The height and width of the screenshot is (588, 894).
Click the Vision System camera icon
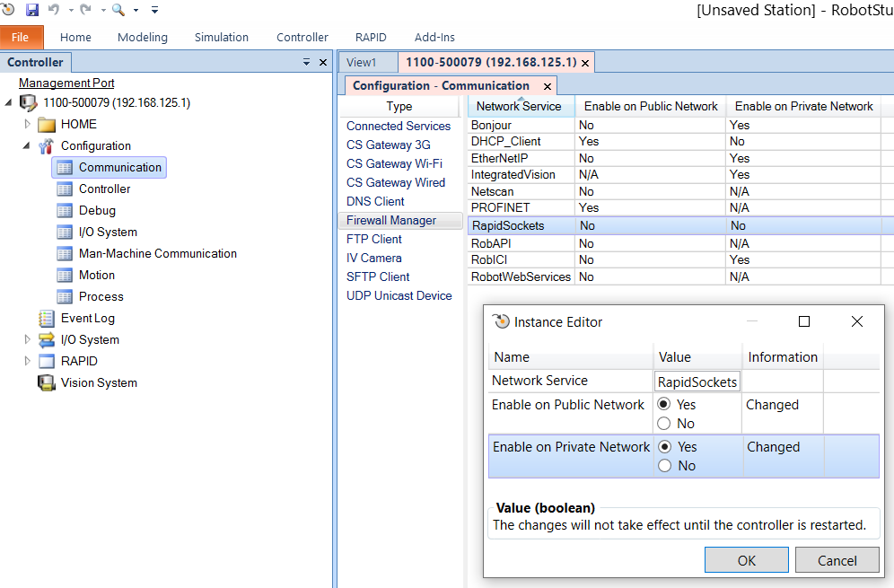click(46, 382)
